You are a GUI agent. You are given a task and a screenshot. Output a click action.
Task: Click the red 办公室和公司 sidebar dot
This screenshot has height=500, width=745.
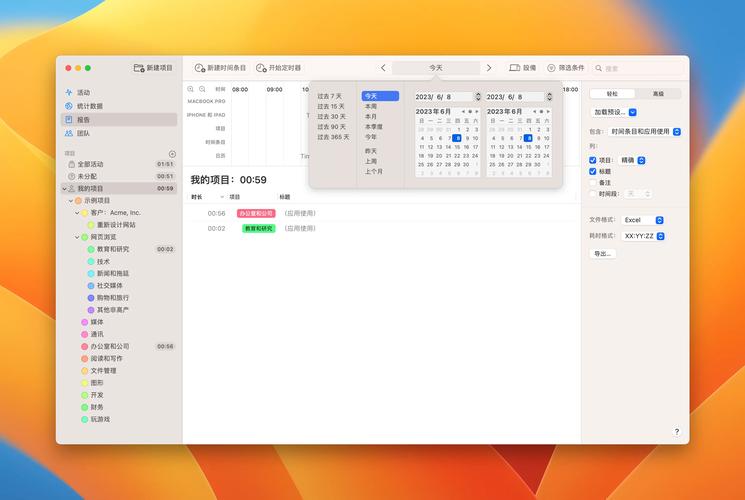click(x=85, y=346)
